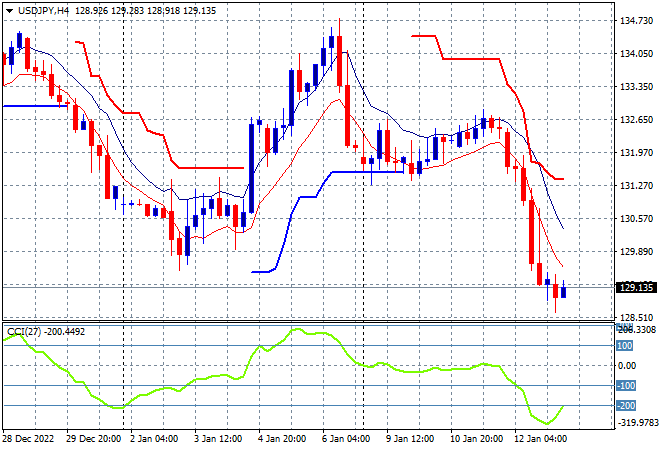Select the 134.730 price axis label
660x450 pixels.
coord(637,21)
